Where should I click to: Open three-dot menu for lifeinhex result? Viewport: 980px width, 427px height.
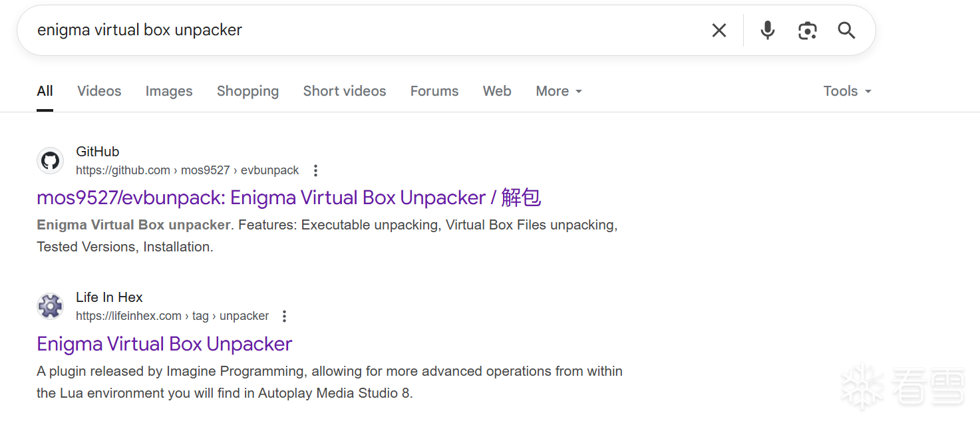click(x=284, y=316)
